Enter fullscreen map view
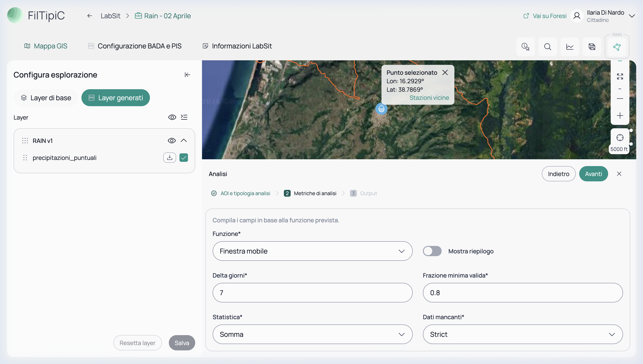The height and width of the screenshot is (364, 643). [x=620, y=76]
